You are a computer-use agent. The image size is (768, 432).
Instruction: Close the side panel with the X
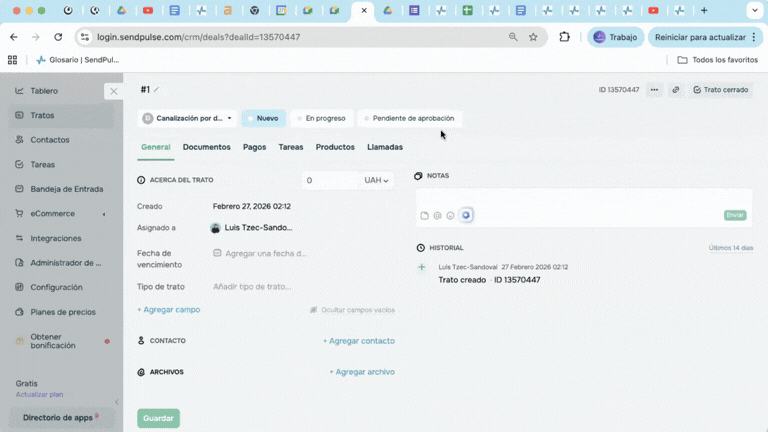[114, 91]
